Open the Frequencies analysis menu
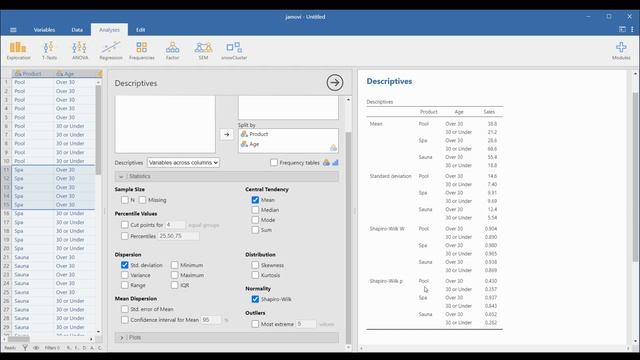640x360 pixels. (x=142, y=51)
